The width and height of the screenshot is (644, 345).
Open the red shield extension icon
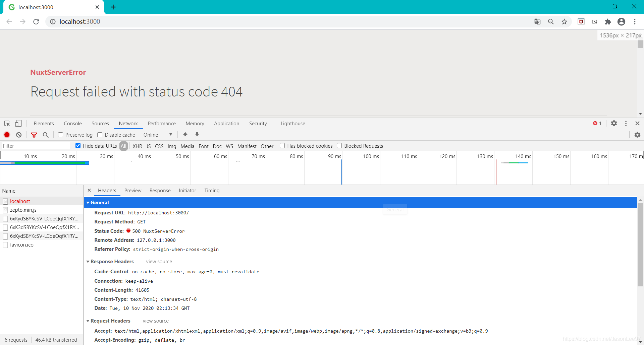click(581, 22)
